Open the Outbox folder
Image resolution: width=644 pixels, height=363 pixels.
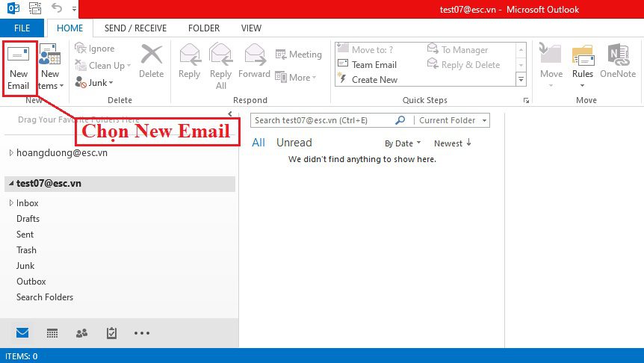tap(31, 282)
